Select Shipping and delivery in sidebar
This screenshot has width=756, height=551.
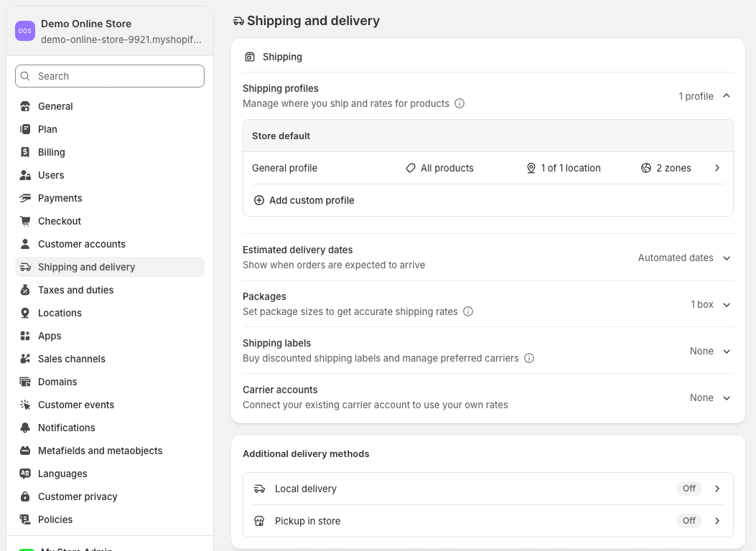click(110, 267)
